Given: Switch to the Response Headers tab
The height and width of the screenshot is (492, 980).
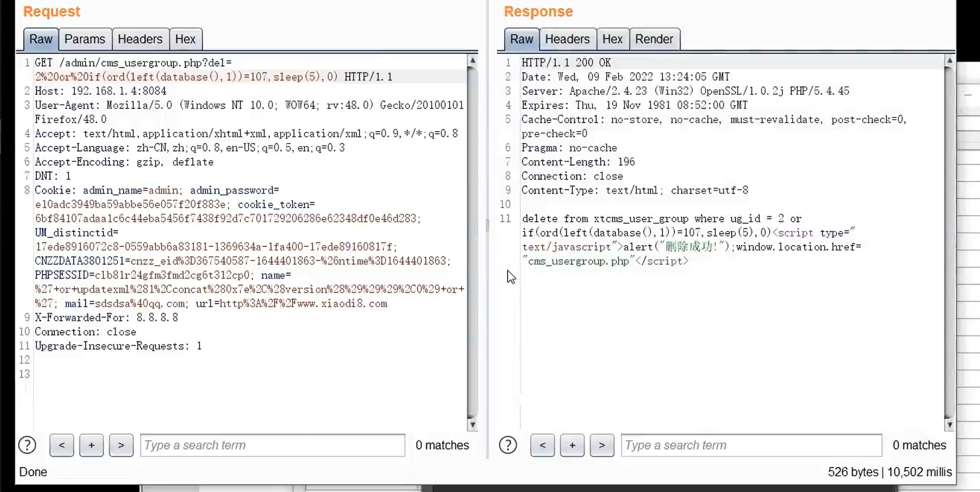Looking at the screenshot, I should point(567,39).
